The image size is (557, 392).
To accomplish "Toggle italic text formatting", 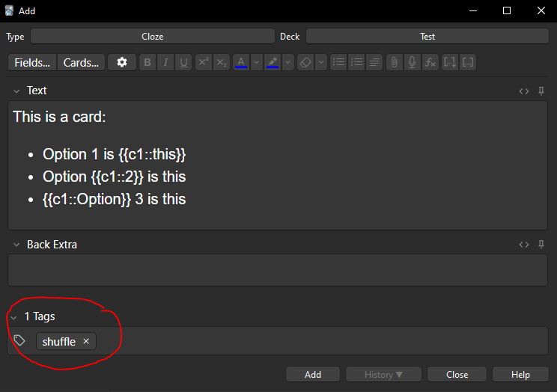I will [165, 63].
